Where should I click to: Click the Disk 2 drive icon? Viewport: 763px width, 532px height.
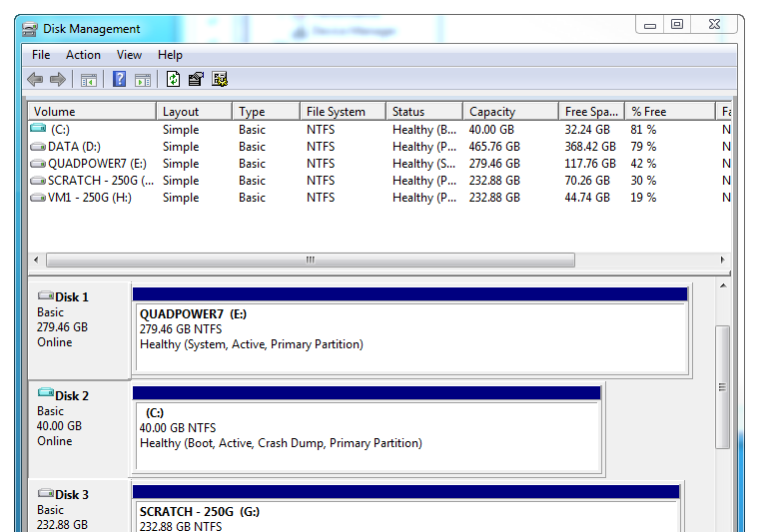pyautogui.click(x=46, y=393)
